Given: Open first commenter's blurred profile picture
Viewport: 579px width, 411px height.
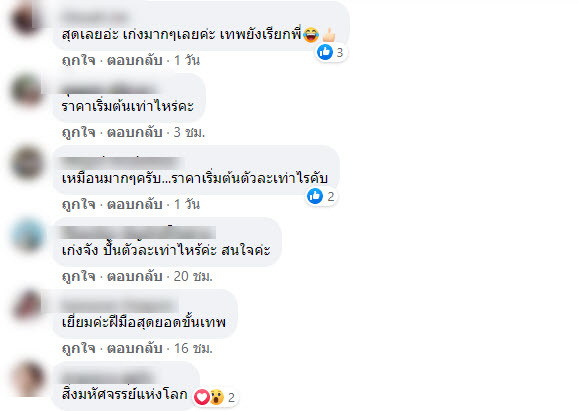Looking at the screenshot, I should (x=27, y=18).
